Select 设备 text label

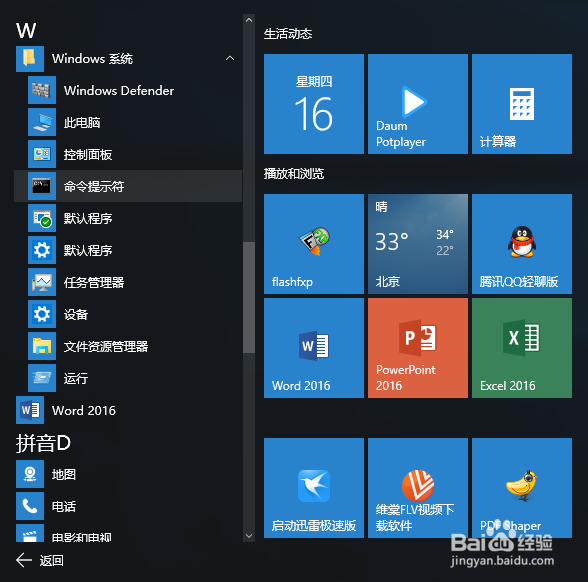pyautogui.click(x=76, y=315)
